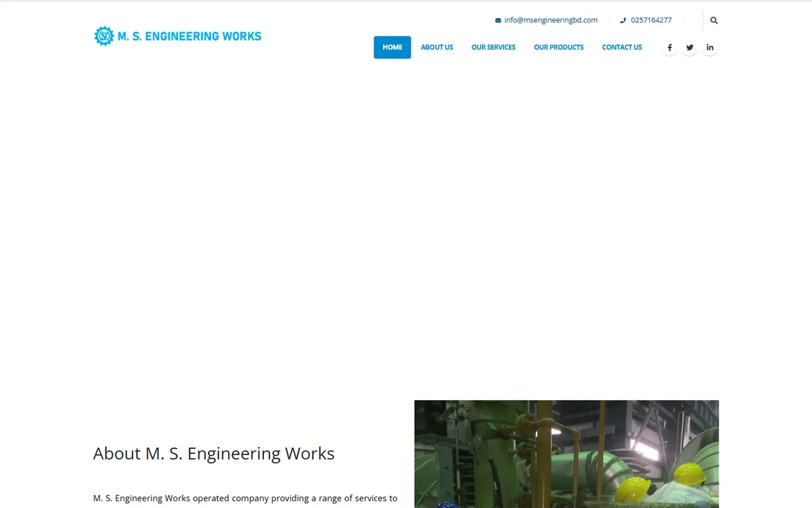
Task: Click the paragraph starting M. S. Engineering Works operated
Action: pos(245,499)
